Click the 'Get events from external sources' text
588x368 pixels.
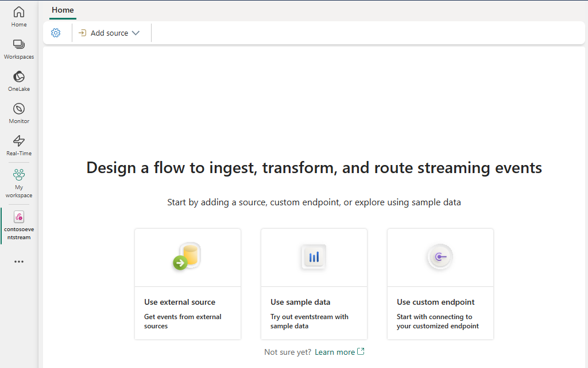pyautogui.click(x=183, y=321)
